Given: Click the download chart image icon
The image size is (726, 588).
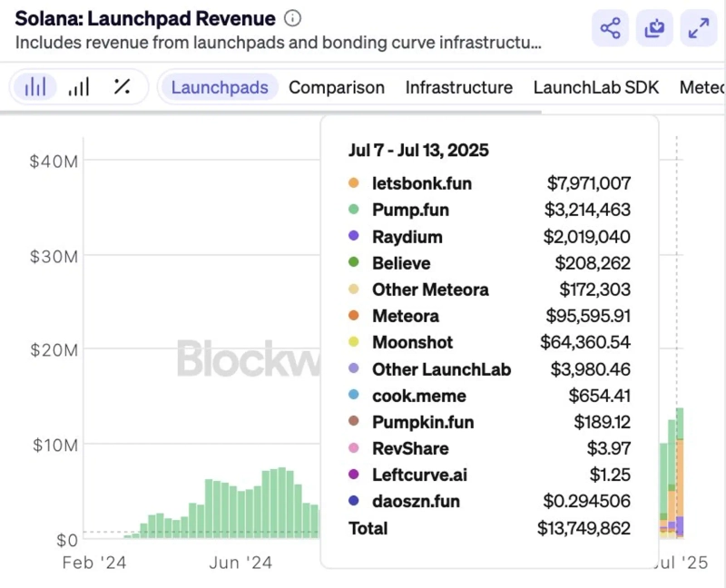Looking at the screenshot, I should click(x=654, y=28).
